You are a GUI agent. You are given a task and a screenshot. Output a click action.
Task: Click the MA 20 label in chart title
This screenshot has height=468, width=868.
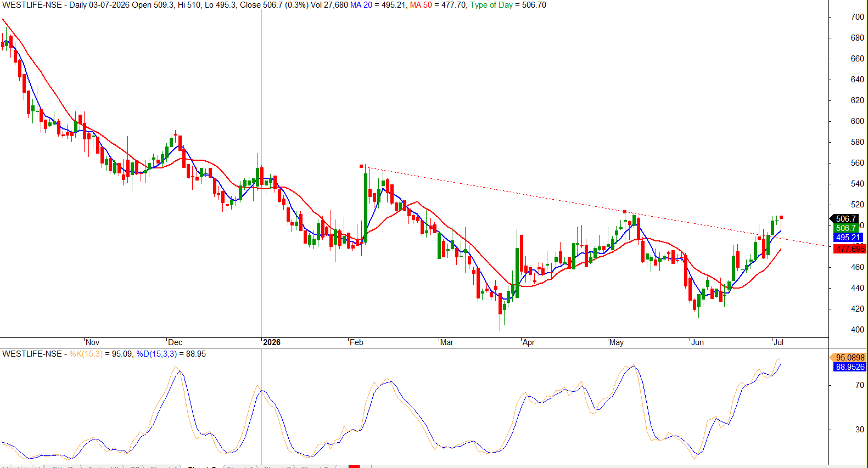[361, 5]
